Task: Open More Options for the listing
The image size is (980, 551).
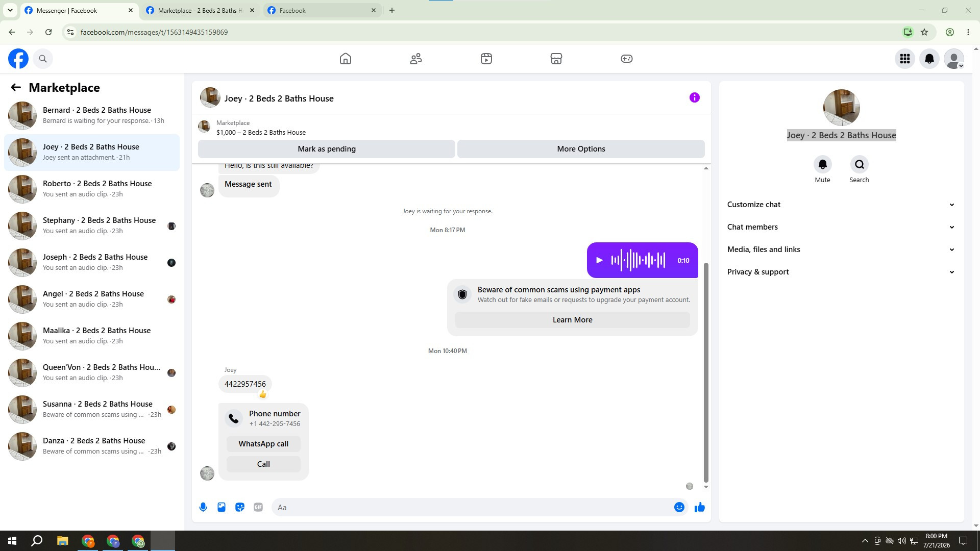Action: (x=581, y=149)
